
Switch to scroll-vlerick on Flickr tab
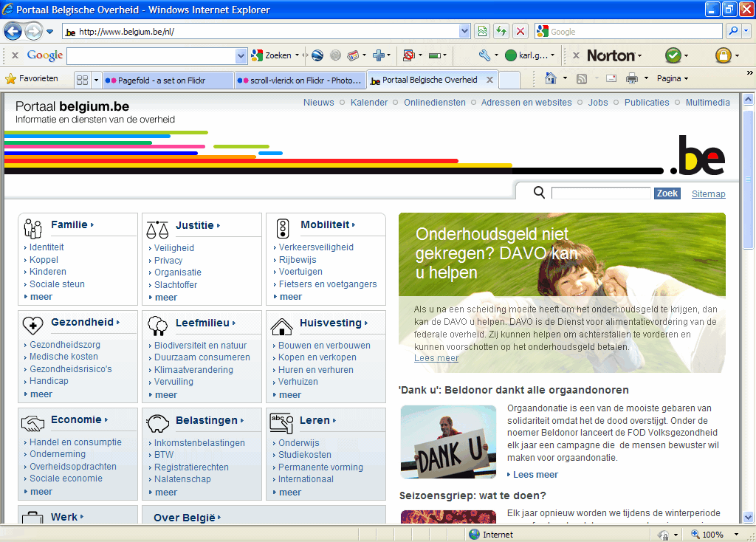point(301,80)
